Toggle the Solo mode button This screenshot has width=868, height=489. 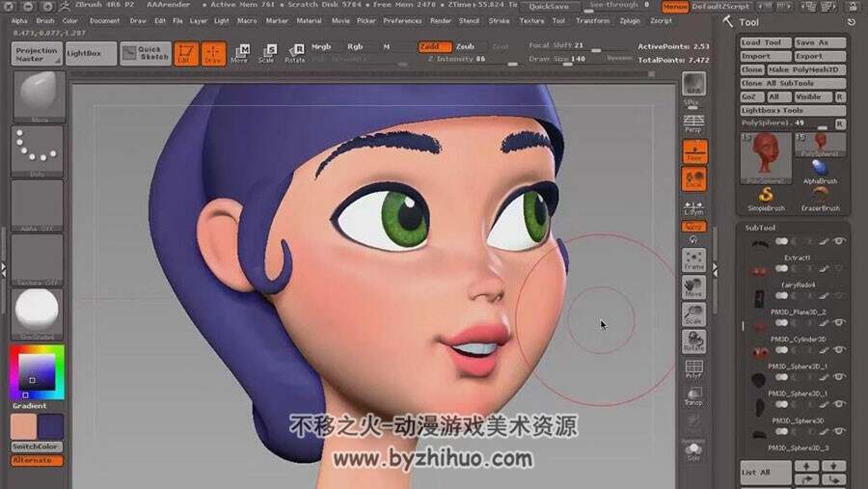693,451
